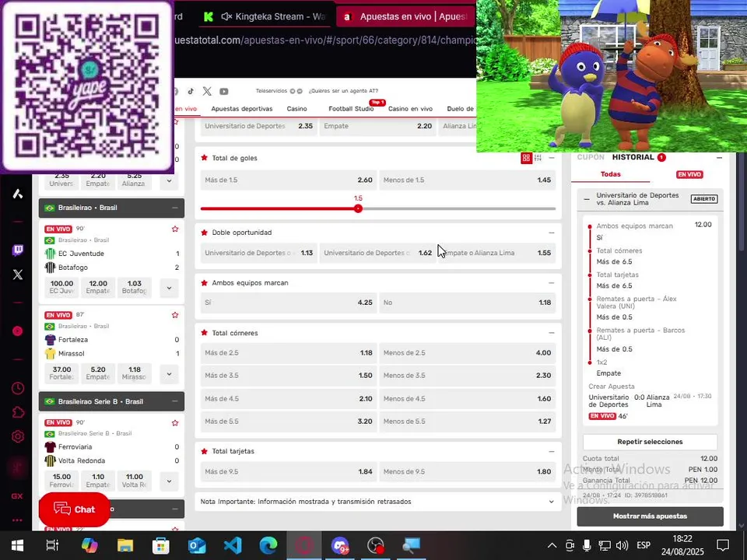The width and height of the screenshot is (747, 560).
Task: Switch to grid layout view icon
Action: [526, 158]
